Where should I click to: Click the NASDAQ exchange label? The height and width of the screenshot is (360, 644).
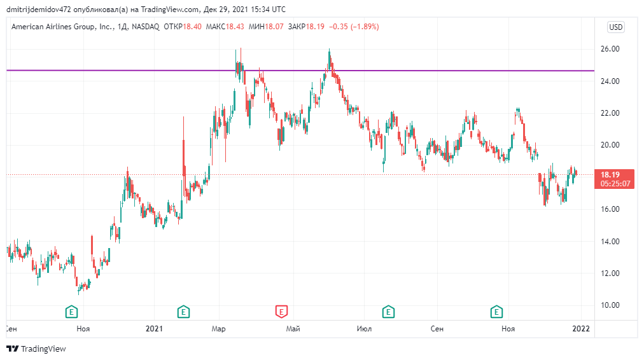point(145,27)
